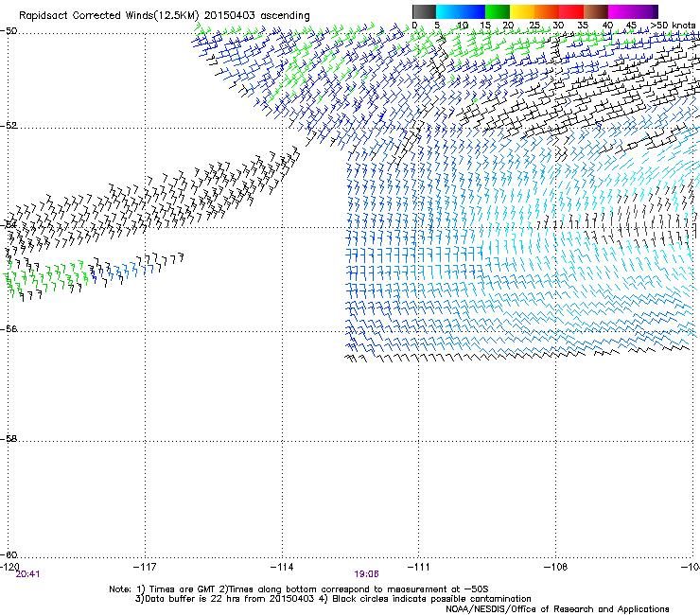Viewport: 700px width, 615px height.
Task: Click the gray 0-5 knots legend color
Action: (424, 11)
